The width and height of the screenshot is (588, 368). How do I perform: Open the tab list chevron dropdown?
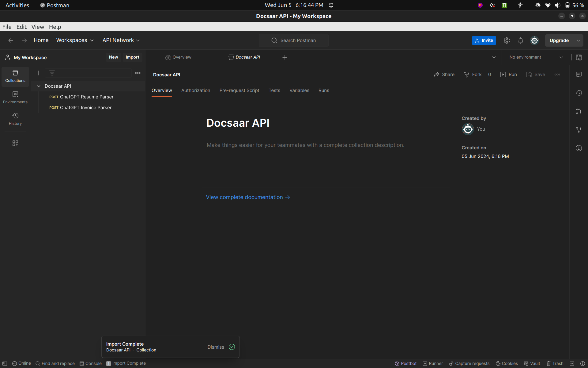[x=494, y=57]
